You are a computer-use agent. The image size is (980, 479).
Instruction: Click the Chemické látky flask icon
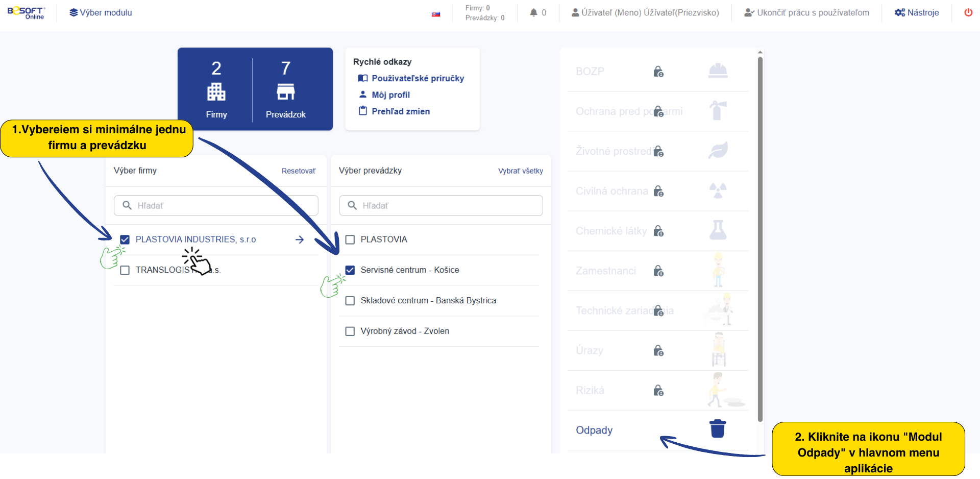(718, 230)
